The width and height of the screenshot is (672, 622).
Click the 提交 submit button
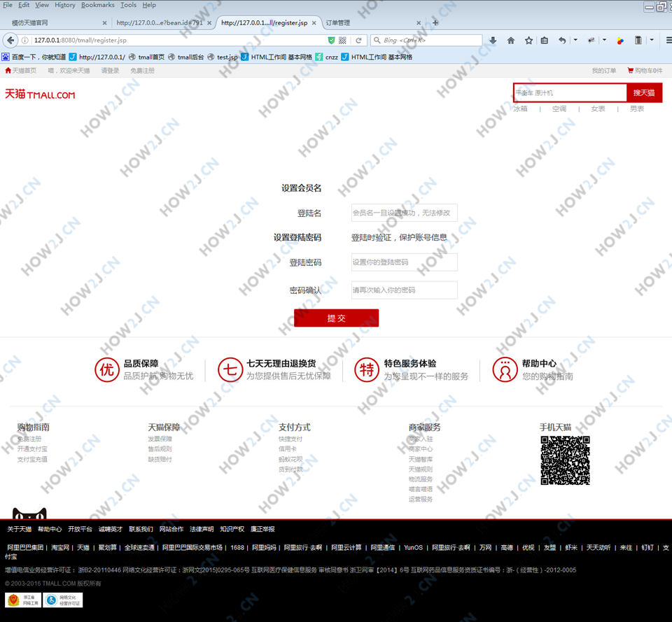pos(337,318)
